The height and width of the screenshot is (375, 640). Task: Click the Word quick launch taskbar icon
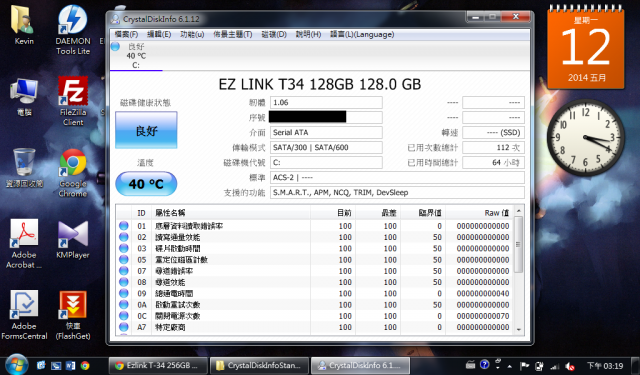(70, 366)
